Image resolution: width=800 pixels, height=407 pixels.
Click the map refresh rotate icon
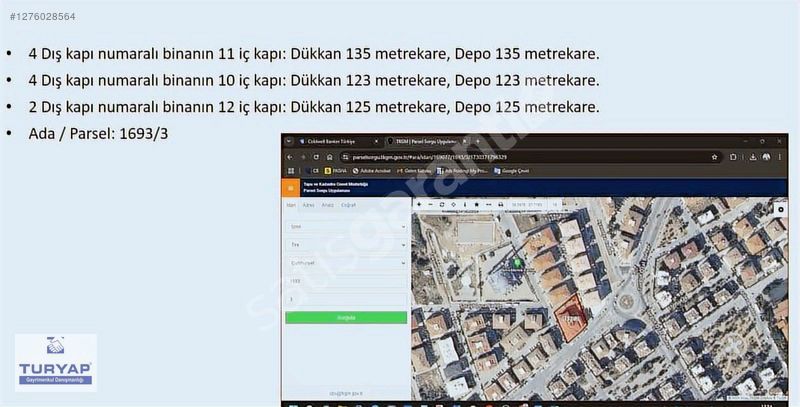442,204
